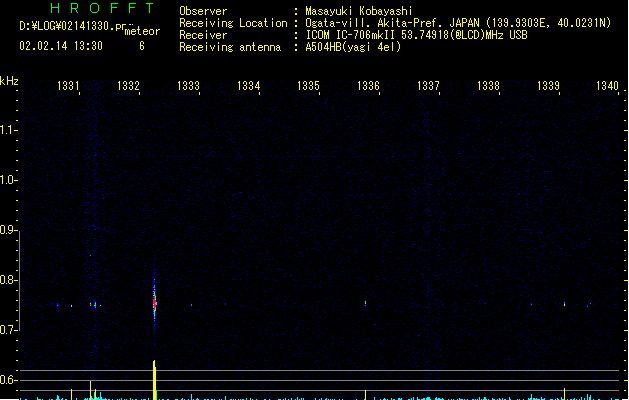Click the 1331 time axis marker
Image resolution: width=629 pixels, height=400 pixels.
pyautogui.click(x=68, y=85)
